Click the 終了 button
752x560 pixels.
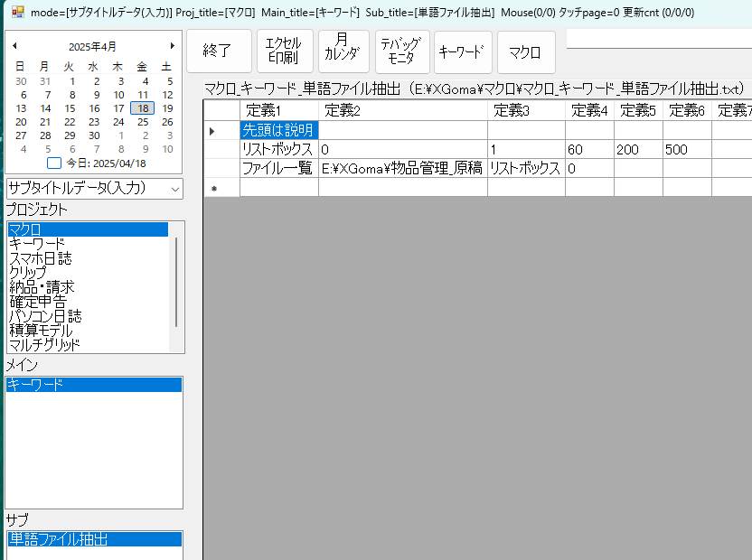(218, 51)
